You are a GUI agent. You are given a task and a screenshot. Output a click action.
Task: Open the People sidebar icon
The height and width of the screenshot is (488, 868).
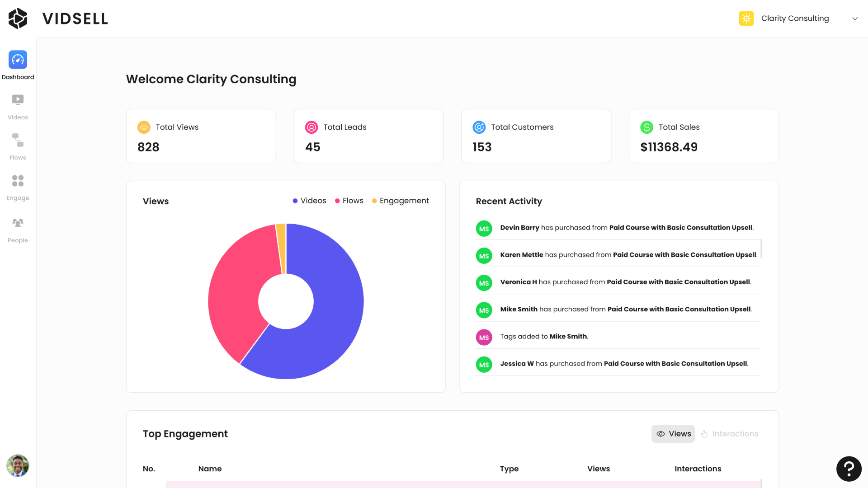18,223
